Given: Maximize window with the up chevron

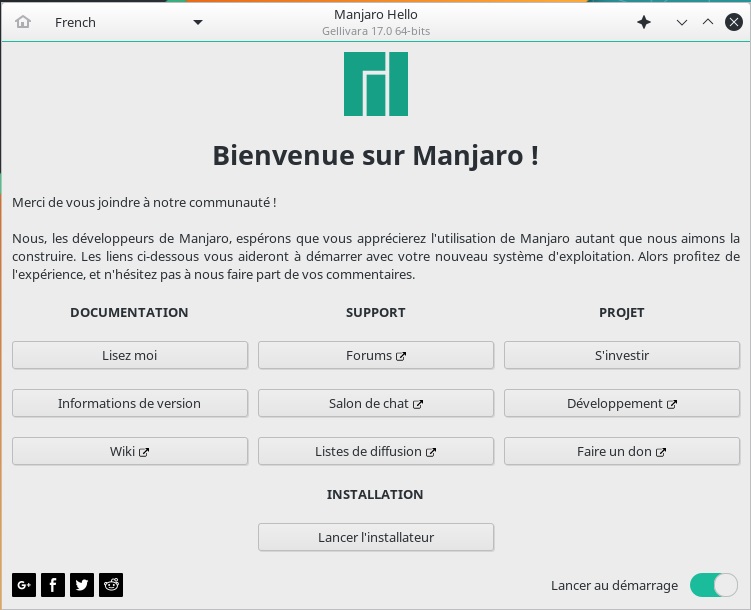Looking at the screenshot, I should coord(707,22).
